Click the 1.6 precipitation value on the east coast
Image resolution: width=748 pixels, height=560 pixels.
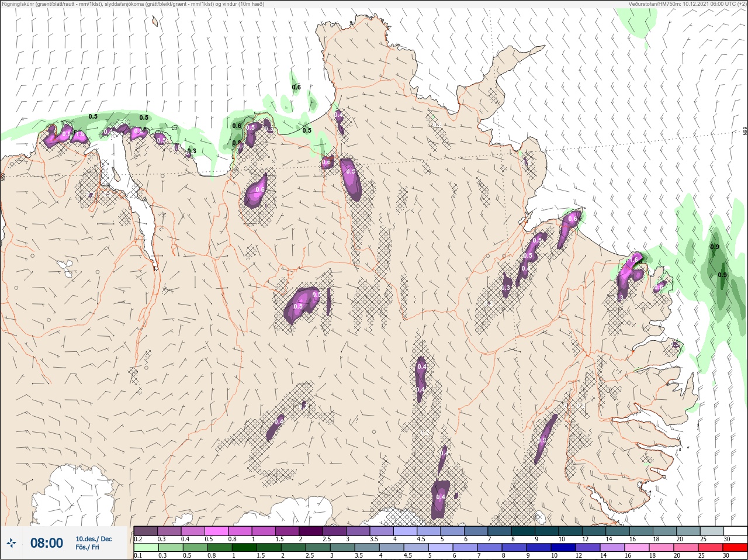click(x=635, y=260)
